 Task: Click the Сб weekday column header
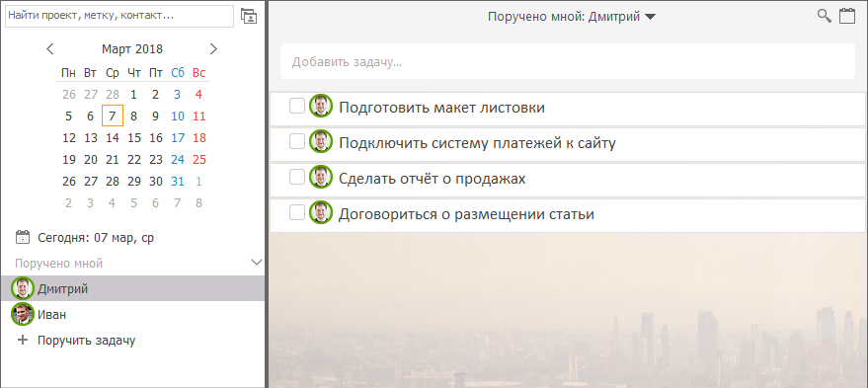[x=177, y=73]
